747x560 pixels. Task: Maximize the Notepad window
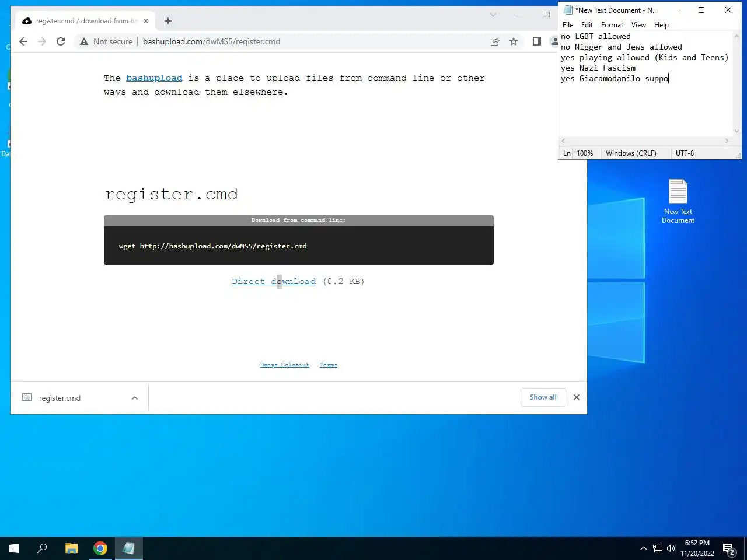(x=701, y=10)
